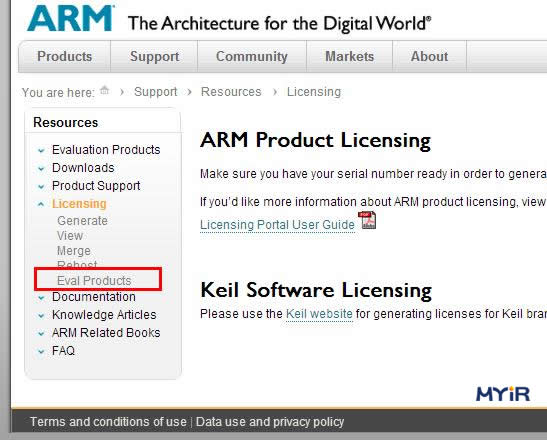Expand the Evaluation Products chevron
Screen dimensions: 547x440
pos(41,150)
